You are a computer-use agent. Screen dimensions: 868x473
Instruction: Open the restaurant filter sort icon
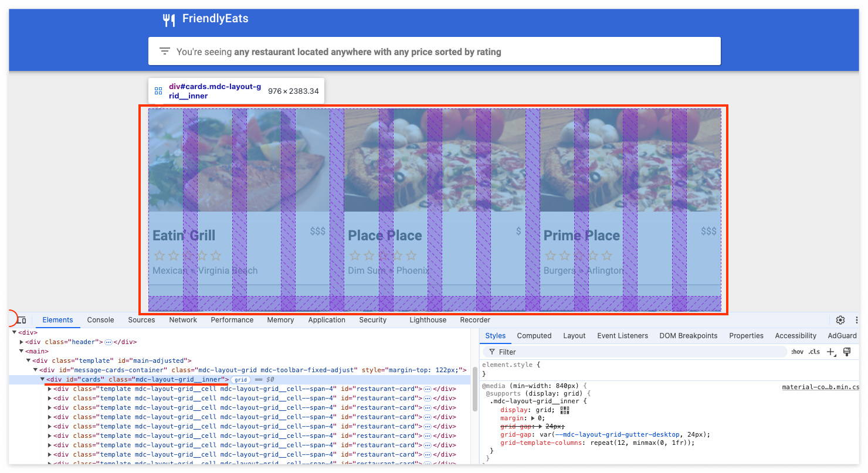[x=165, y=52]
